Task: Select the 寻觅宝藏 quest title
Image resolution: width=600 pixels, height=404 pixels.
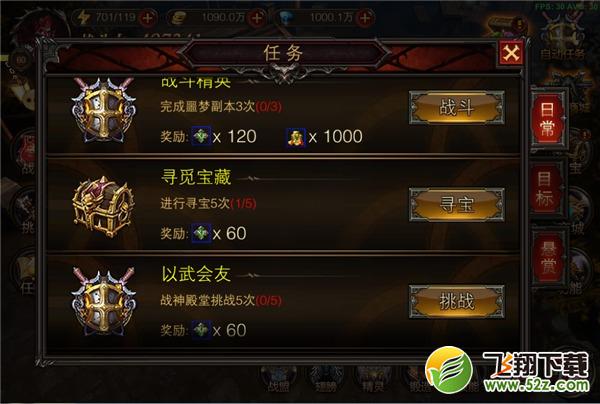Action: (196, 178)
